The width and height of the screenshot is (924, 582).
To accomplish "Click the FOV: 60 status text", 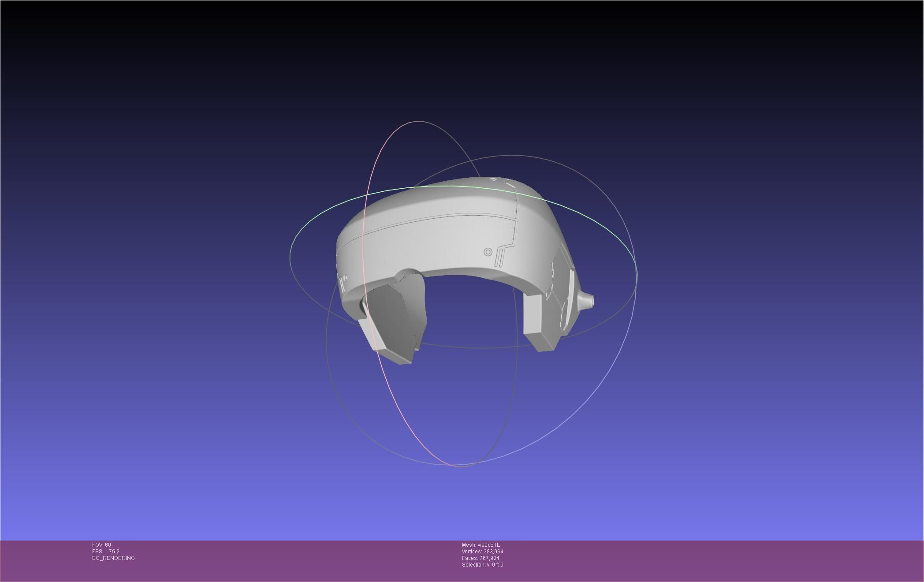I will (101, 545).
